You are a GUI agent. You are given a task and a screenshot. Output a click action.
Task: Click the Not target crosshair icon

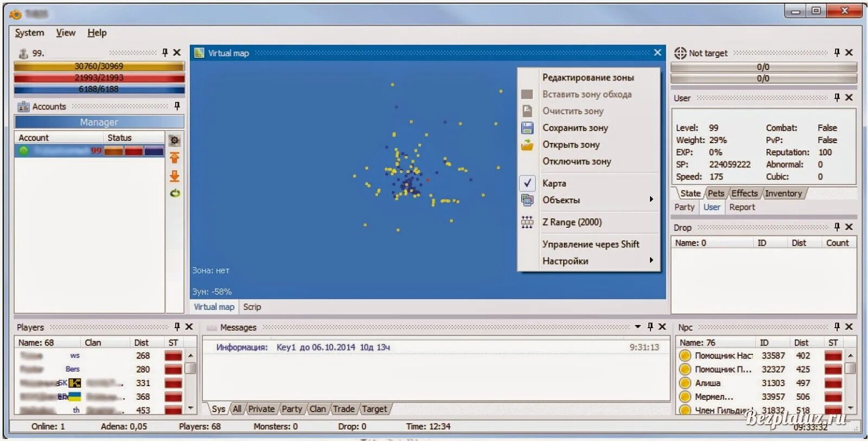pos(680,53)
